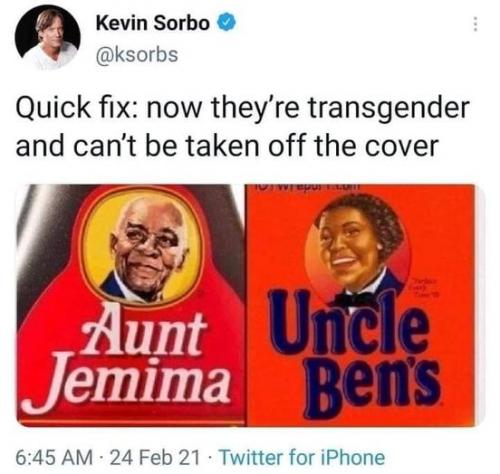This screenshot has height=474, width=500.
Task: Click the small trademark text beside Uncle logo
Action: 426,287
